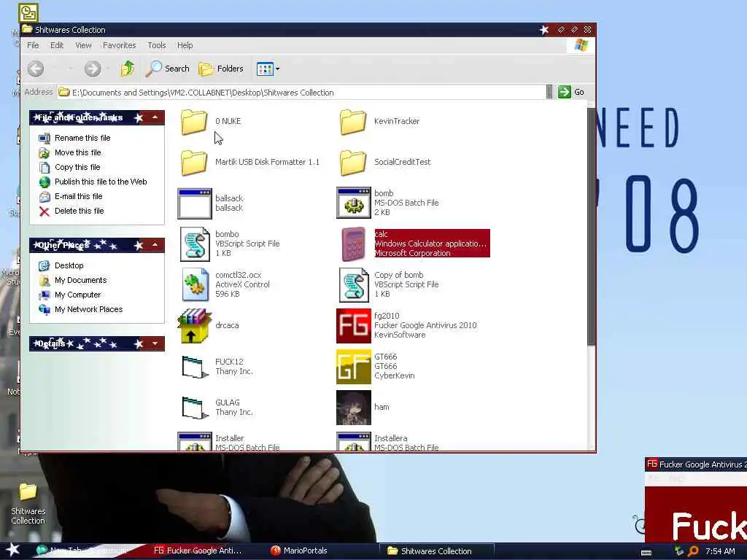Select the SocialCreditTest folder icon

point(353,163)
